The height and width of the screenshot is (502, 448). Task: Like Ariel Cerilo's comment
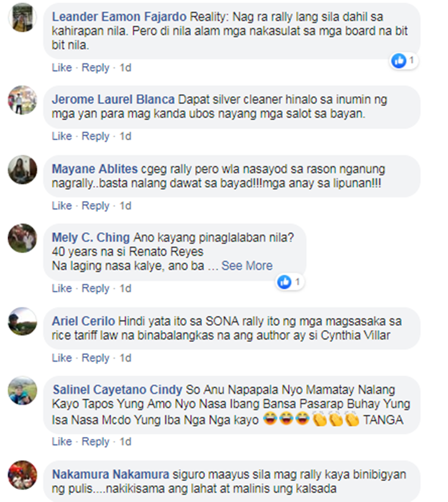pos(62,358)
